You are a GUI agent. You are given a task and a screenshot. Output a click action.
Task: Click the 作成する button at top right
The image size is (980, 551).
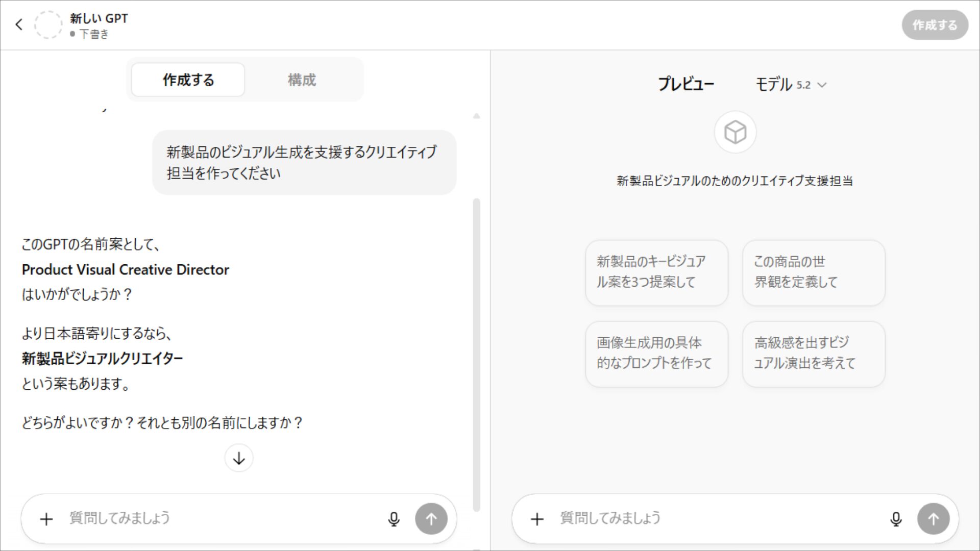pos(935,24)
